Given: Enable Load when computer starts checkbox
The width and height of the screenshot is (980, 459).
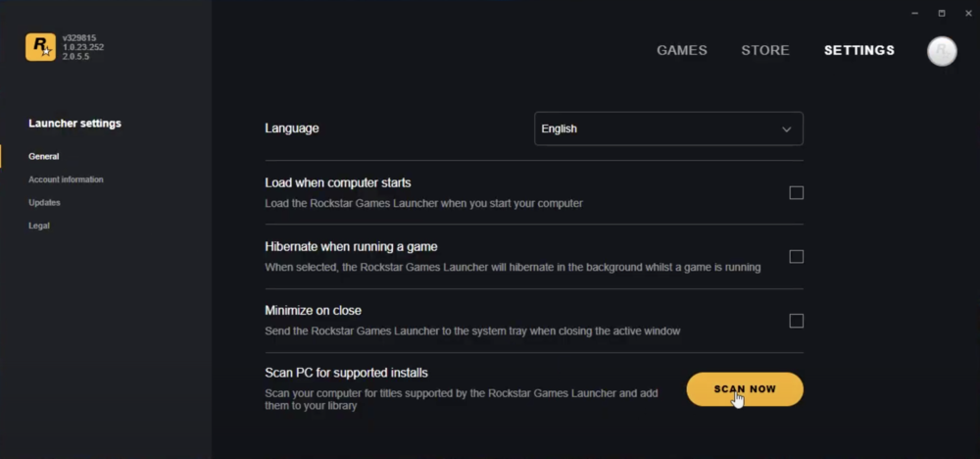Looking at the screenshot, I should click(796, 193).
